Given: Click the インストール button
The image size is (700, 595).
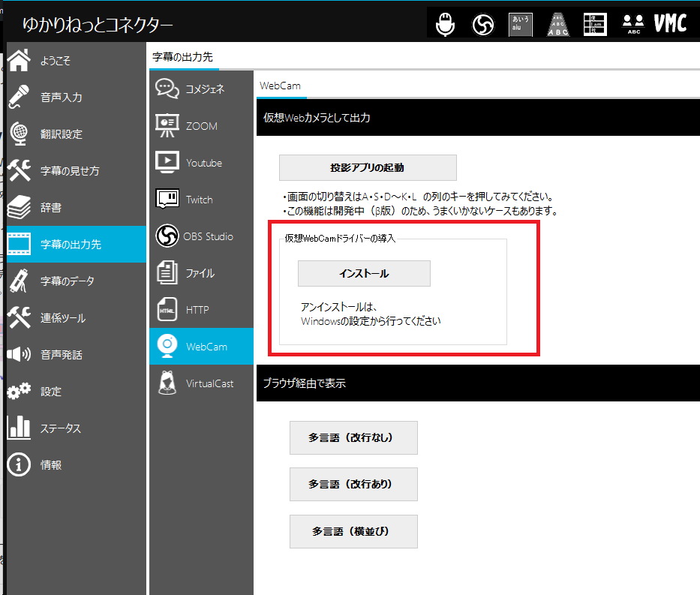Looking at the screenshot, I should (365, 273).
